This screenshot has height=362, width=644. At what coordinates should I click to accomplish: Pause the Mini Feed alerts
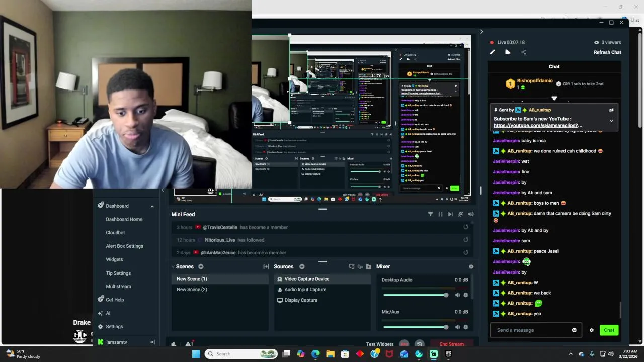[440, 214]
